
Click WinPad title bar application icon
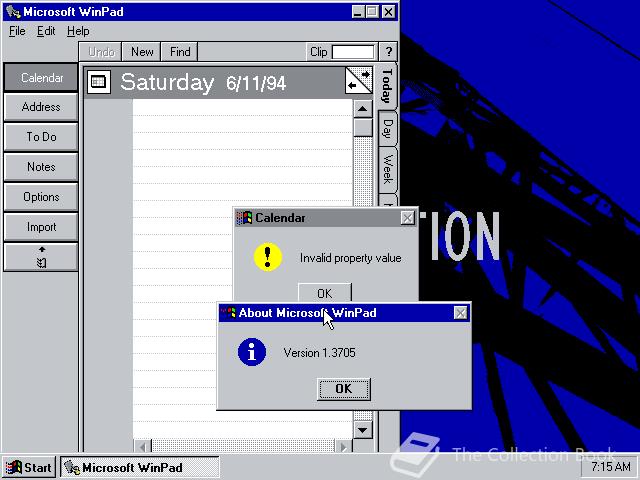(13, 12)
